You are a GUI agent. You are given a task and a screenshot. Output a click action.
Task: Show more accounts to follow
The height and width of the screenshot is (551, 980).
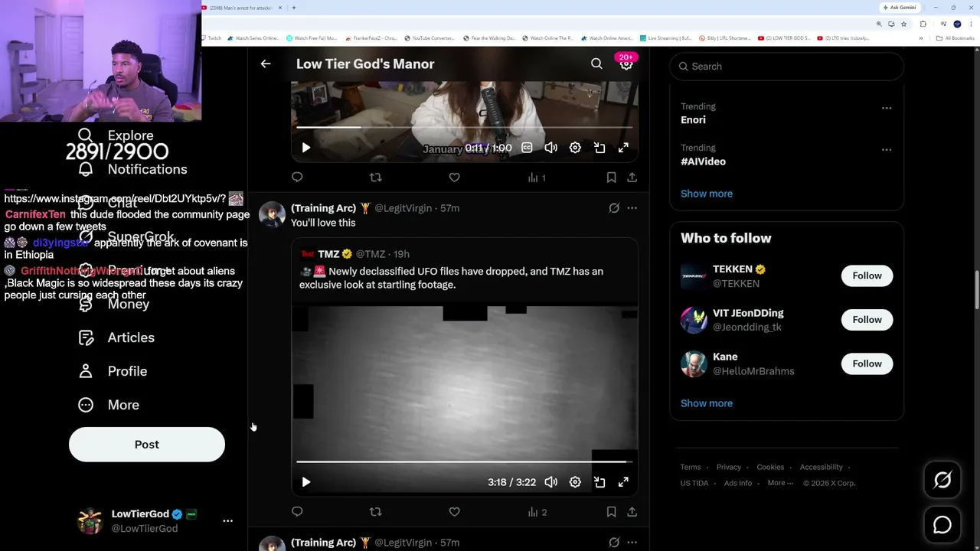(x=707, y=403)
